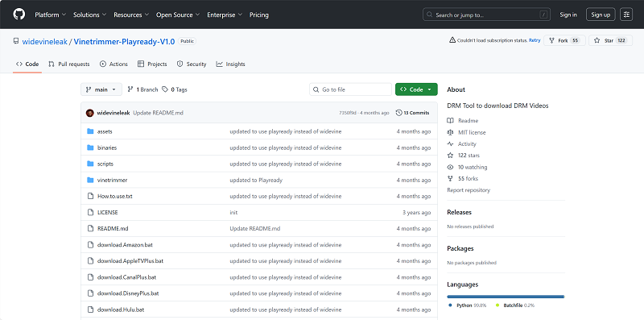Open the Readme link in About
The image size is (644, 320).
tap(463, 121)
